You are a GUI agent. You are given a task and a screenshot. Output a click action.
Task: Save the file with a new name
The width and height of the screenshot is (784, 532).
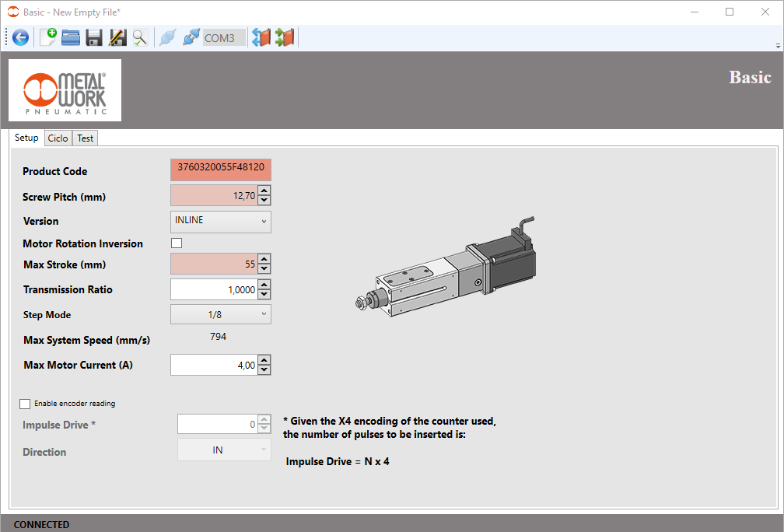click(x=117, y=37)
